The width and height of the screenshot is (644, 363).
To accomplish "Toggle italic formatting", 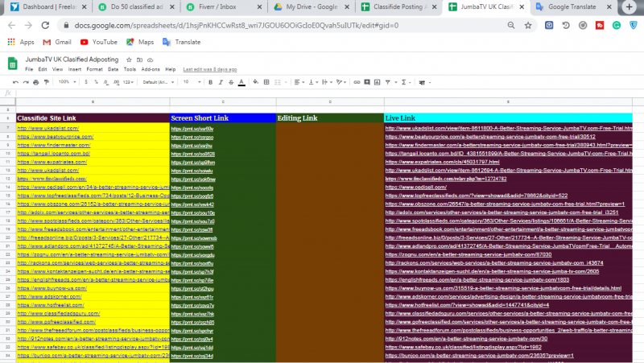I will coord(221,82).
